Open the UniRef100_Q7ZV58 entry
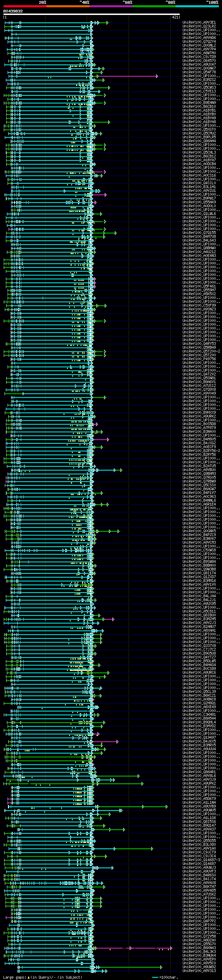 pyautogui.click(x=199, y=937)
